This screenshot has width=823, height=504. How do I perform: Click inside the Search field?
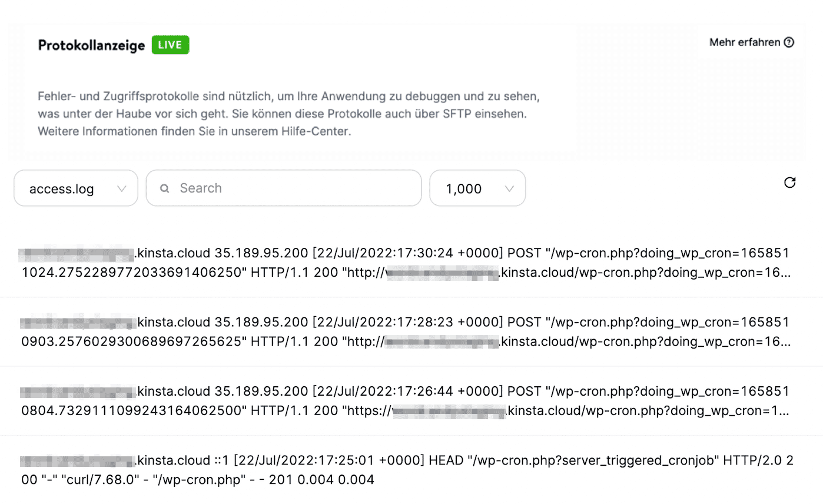point(283,188)
